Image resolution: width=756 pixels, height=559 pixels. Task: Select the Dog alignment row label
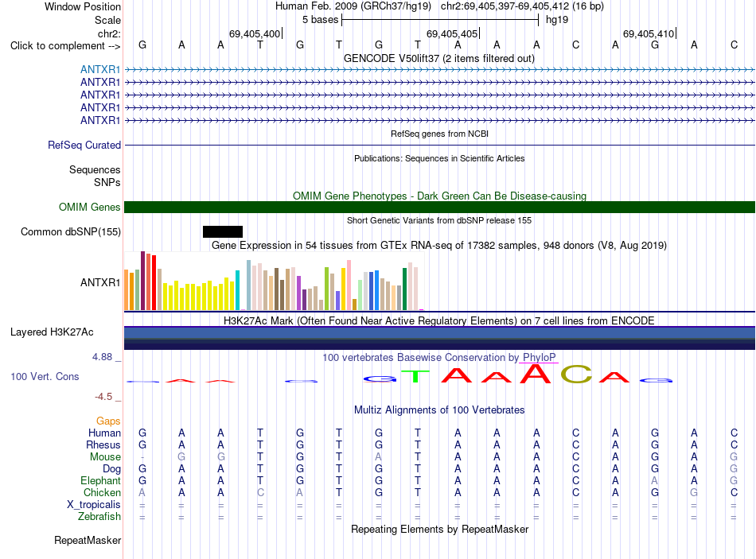point(111,469)
